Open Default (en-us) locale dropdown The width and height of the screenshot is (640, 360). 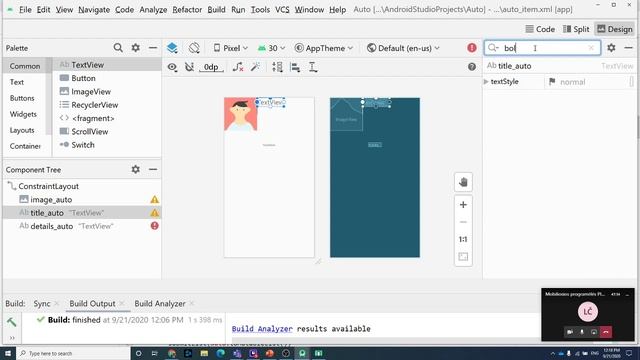pos(403,48)
